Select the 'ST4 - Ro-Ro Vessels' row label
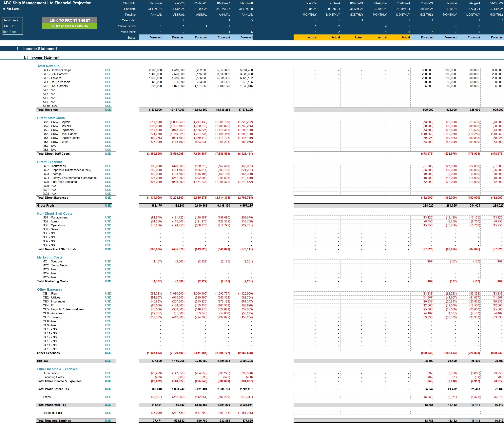 click(x=56, y=82)
